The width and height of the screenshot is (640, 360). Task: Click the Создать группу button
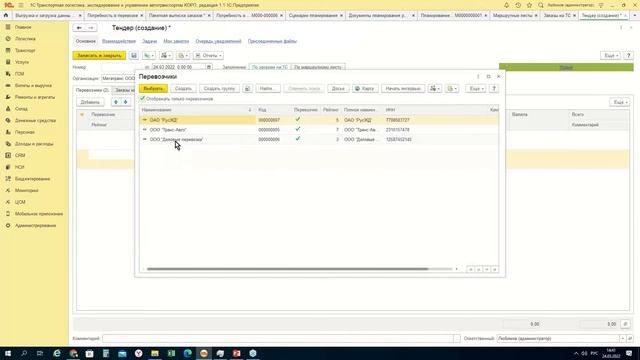219,89
